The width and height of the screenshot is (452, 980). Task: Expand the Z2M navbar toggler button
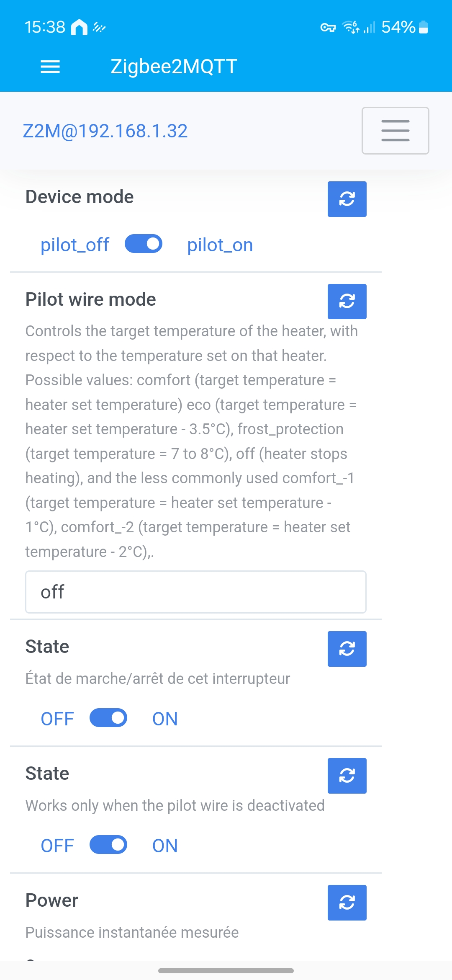click(x=395, y=131)
